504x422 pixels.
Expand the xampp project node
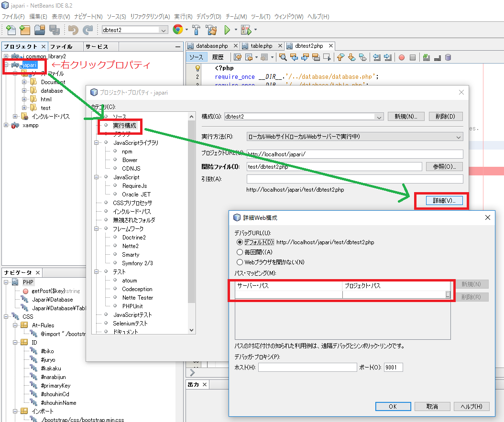6,125
